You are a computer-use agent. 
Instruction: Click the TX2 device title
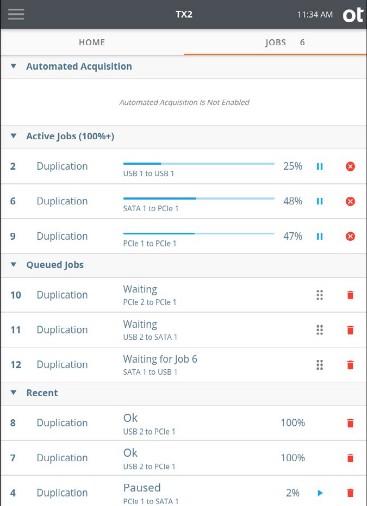[184, 15]
